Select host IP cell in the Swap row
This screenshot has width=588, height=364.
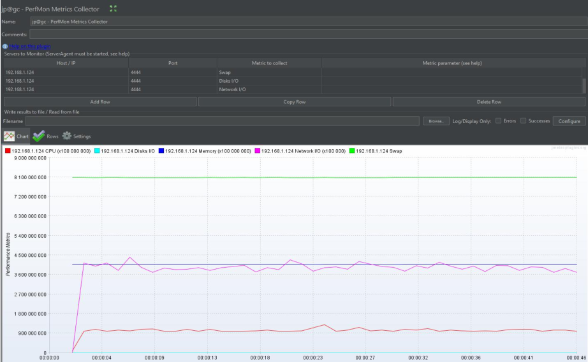coord(66,72)
